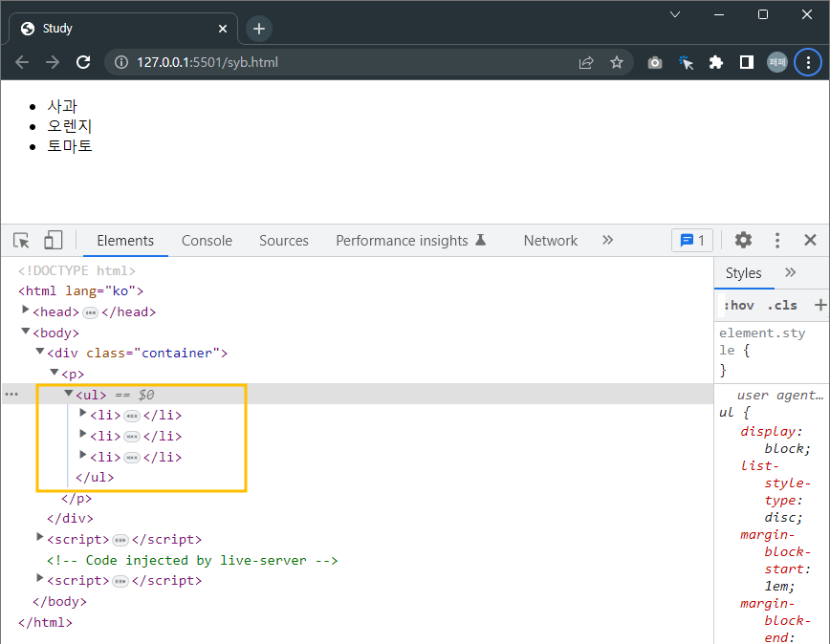The height and width of the screenshot is (644, 830).
Task: Expand the first script node
Action: coord(40,537)
